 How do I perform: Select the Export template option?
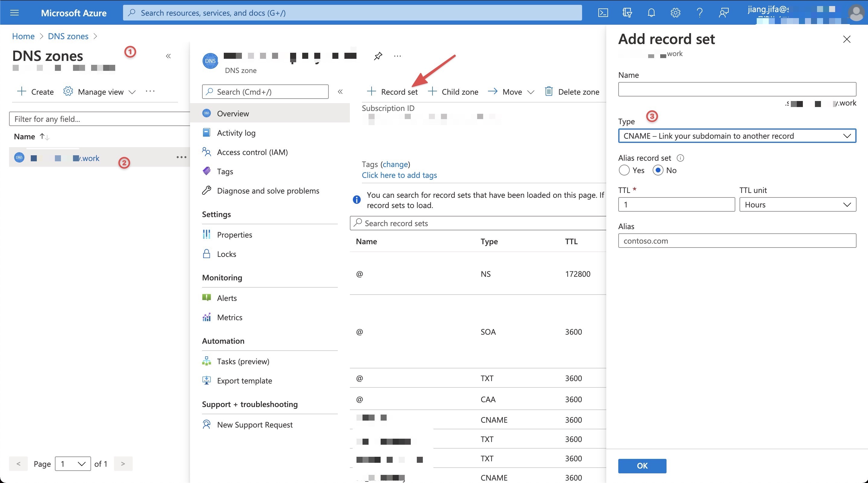click(x=244, y=380)
